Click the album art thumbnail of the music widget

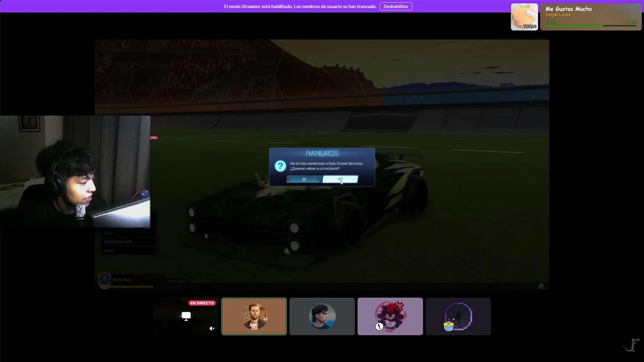point(524,17)
